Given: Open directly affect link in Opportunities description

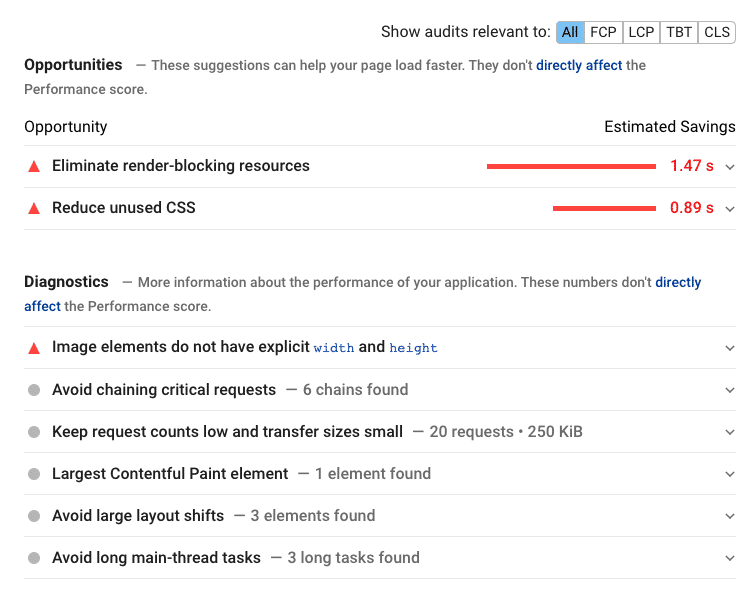Looking at the screenshot, I should [x=579, y=65].
